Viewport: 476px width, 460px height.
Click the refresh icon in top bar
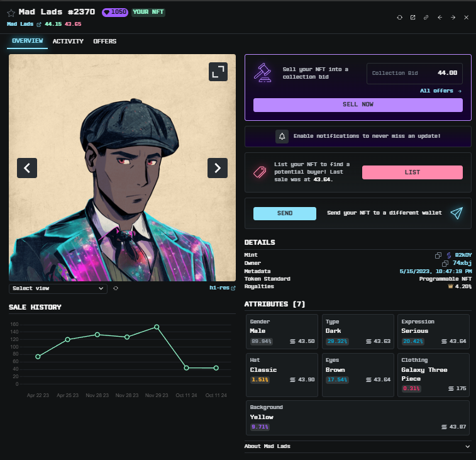pos(399,18)
